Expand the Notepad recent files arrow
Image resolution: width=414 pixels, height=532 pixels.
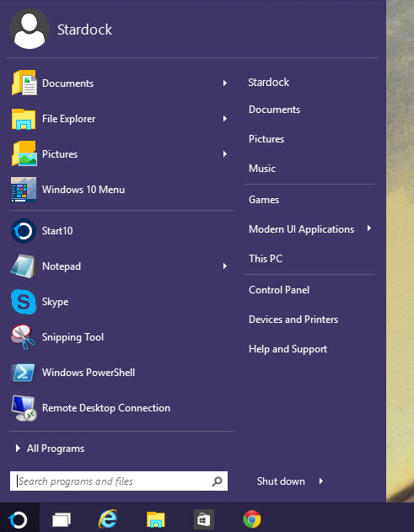pos(224,266)
